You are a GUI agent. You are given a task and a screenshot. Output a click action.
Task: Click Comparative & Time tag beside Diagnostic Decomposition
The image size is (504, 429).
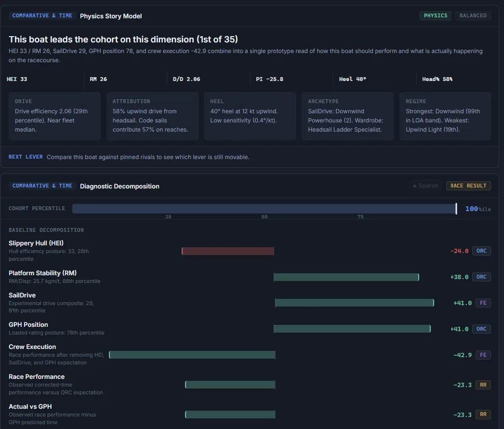click(42, 186)
